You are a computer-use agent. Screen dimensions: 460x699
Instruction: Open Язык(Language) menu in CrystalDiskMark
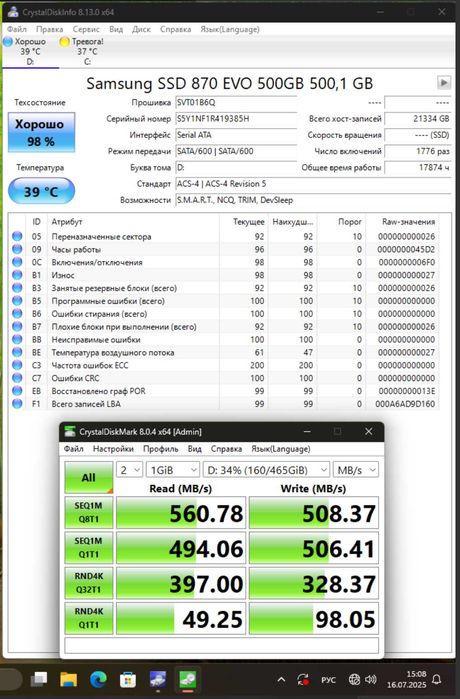[281, 449]
